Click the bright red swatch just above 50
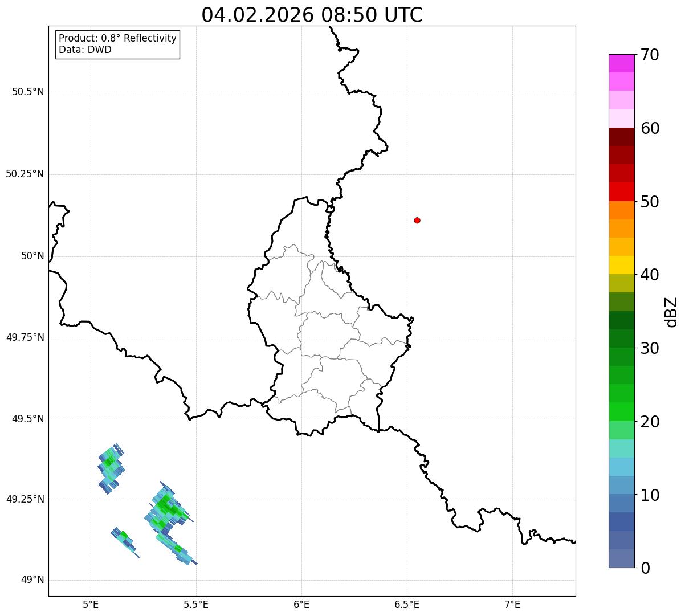685x616 pixels. point(621,192)
